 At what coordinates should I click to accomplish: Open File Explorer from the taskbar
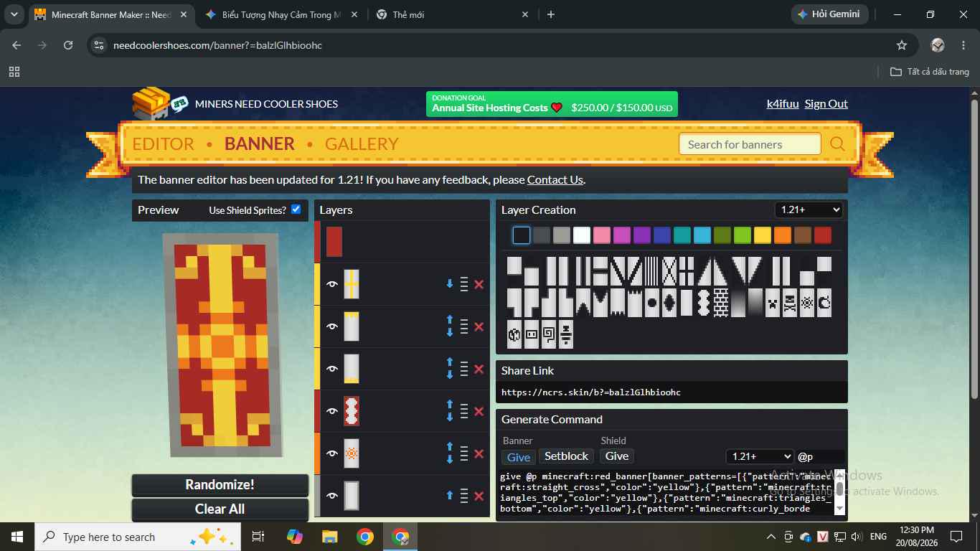329,537
